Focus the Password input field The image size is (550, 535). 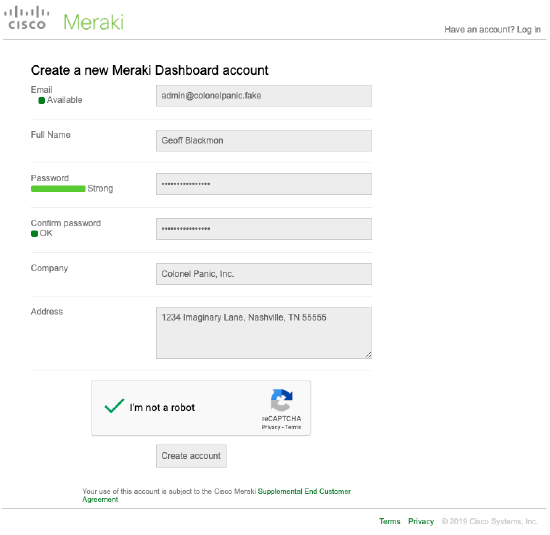[x=264, y=184]
